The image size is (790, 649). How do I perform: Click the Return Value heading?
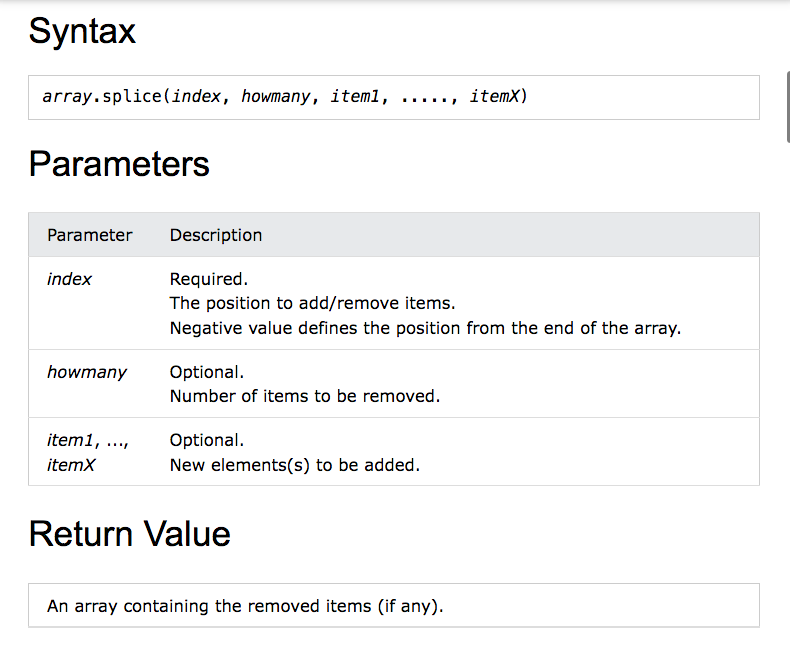coord(129,534)
